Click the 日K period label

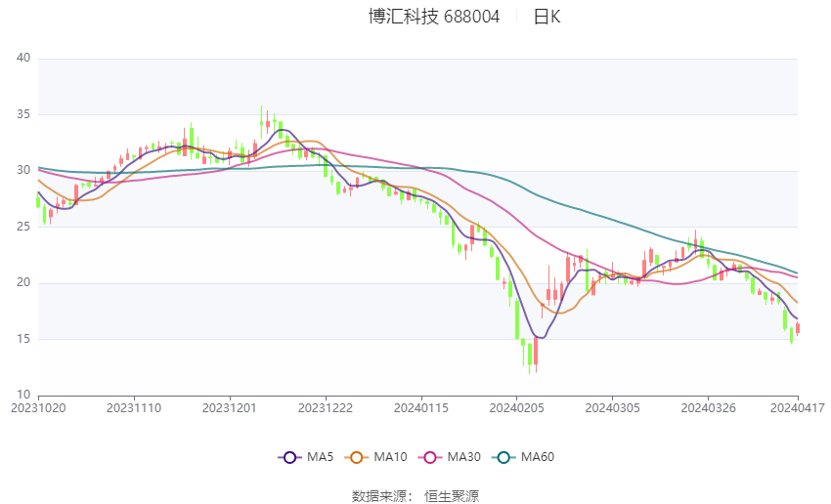point(547,17)
